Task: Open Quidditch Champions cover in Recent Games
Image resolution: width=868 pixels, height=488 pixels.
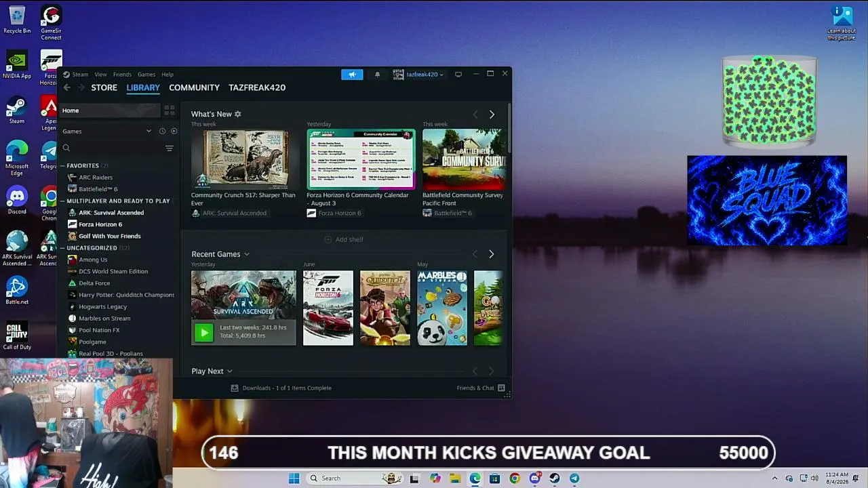Action: [x=385, y=308]
